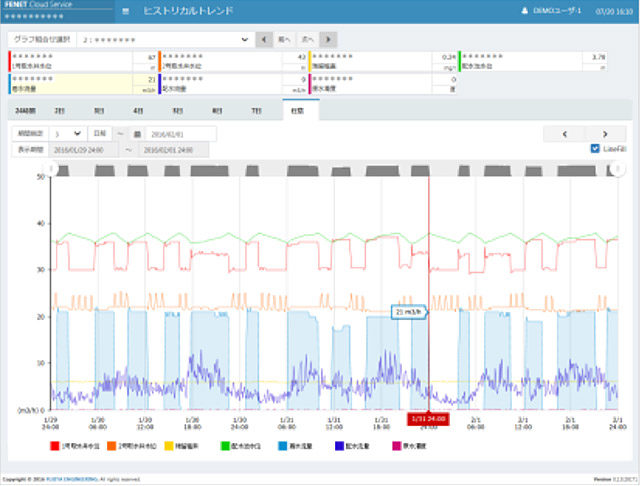Click the 期間指定 button
This screenshot has height=486, width=640.
pos(31,133)
